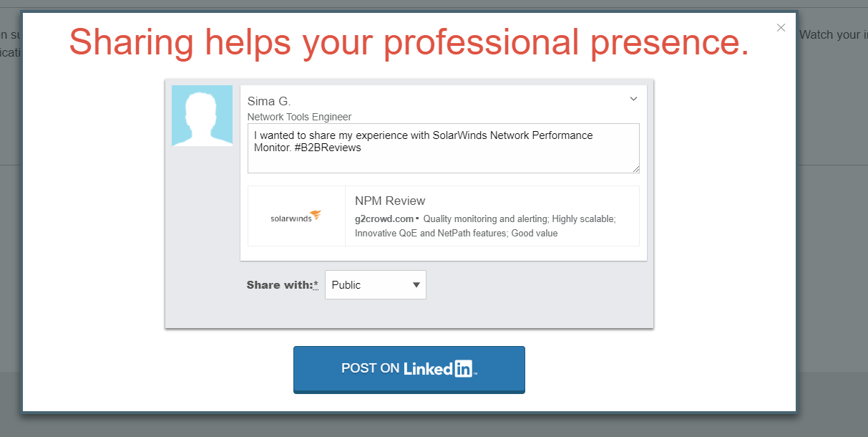Click the orange SolarWinds arrow emblem
The image size is (868, 437).
pos(315,214)
